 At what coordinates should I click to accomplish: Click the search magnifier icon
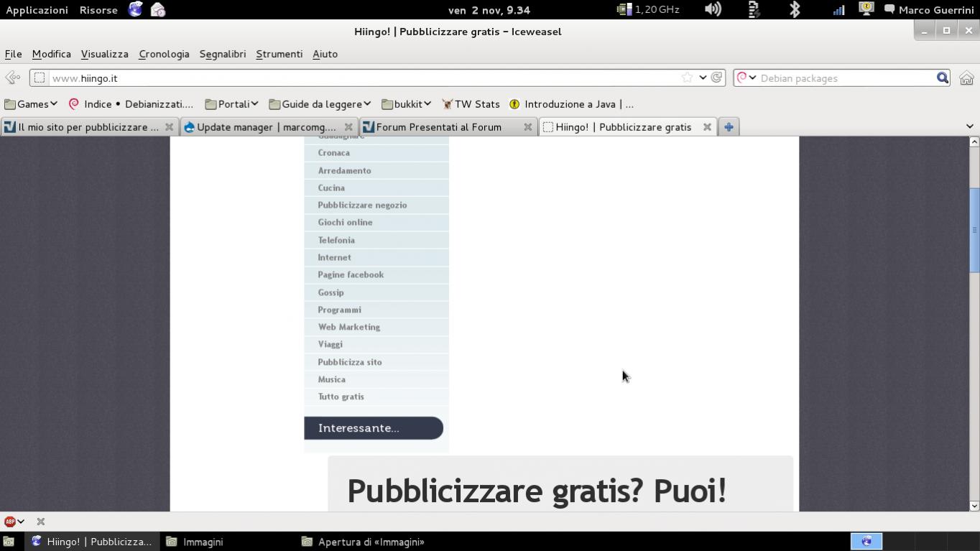[x=942, y=78]
